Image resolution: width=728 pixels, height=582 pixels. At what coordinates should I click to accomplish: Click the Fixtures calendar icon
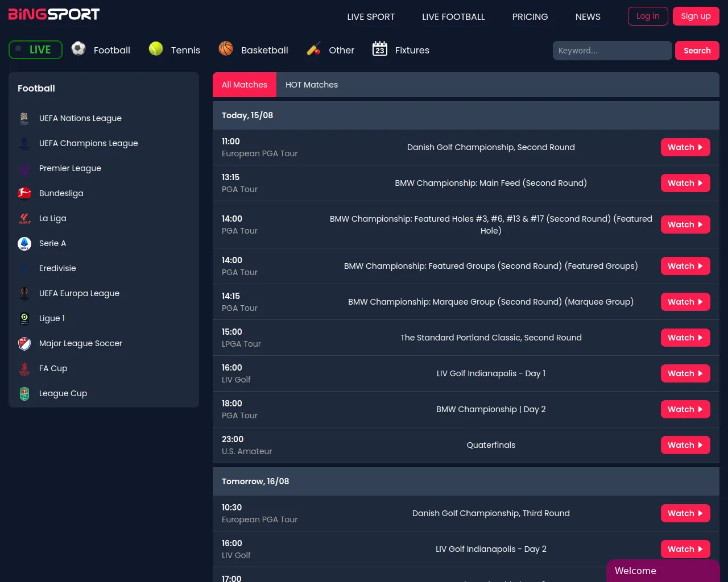click(380, 49)
